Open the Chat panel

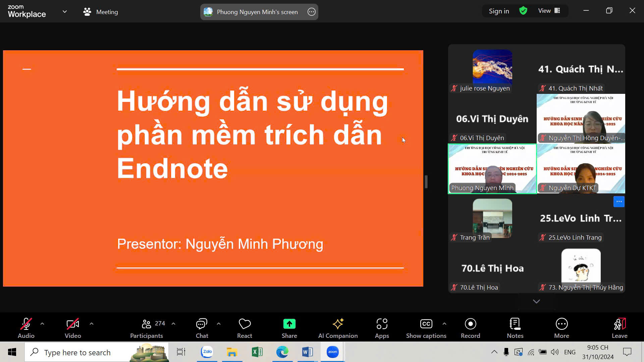(x=202, y=328)
